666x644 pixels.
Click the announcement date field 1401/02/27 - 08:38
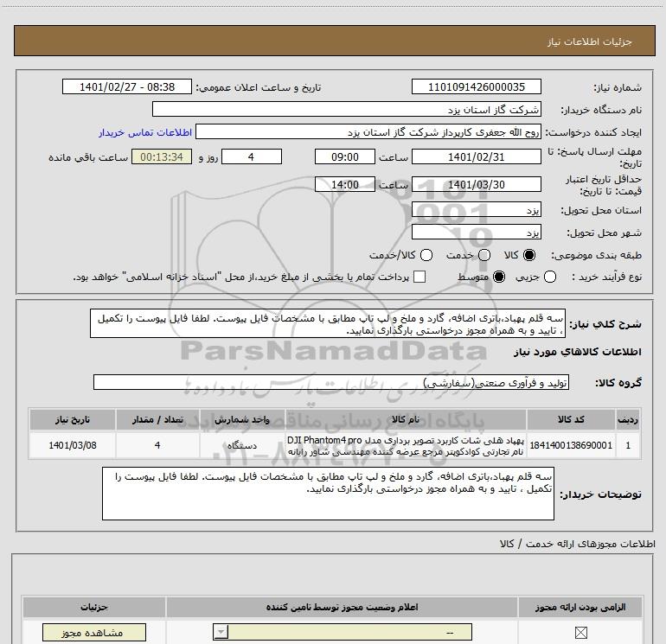(127, 87)
